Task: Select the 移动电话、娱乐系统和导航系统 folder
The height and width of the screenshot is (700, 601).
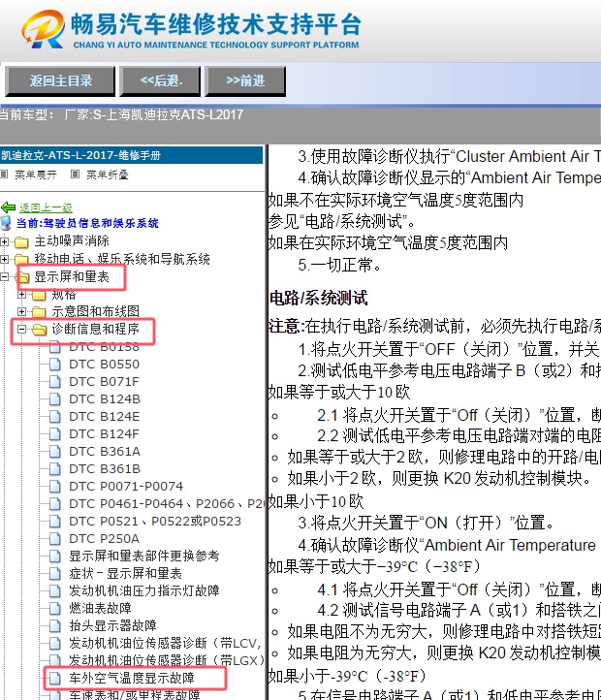Action: tap(122, 259)
